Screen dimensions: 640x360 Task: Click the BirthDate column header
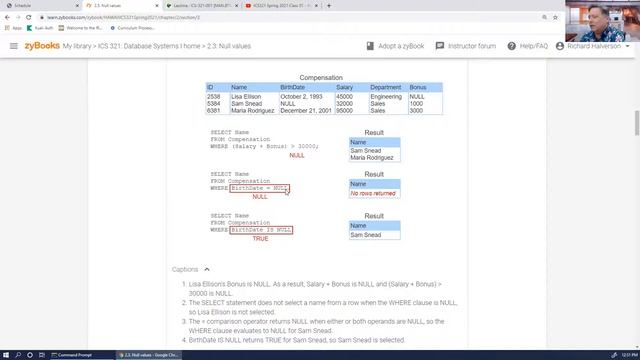[x=292, y=87]
